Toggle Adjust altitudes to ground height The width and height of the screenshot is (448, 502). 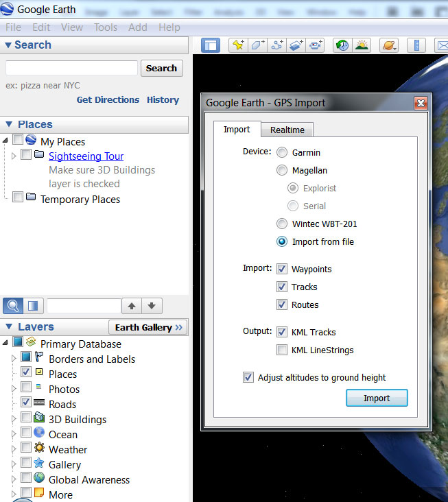[248, 377]
